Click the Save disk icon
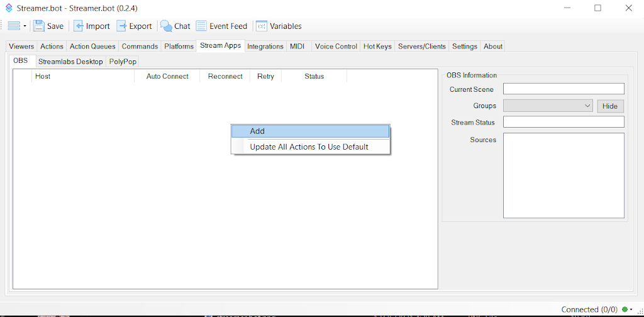The width and height of the screenshot is (644, 317). tap(39, 26)
